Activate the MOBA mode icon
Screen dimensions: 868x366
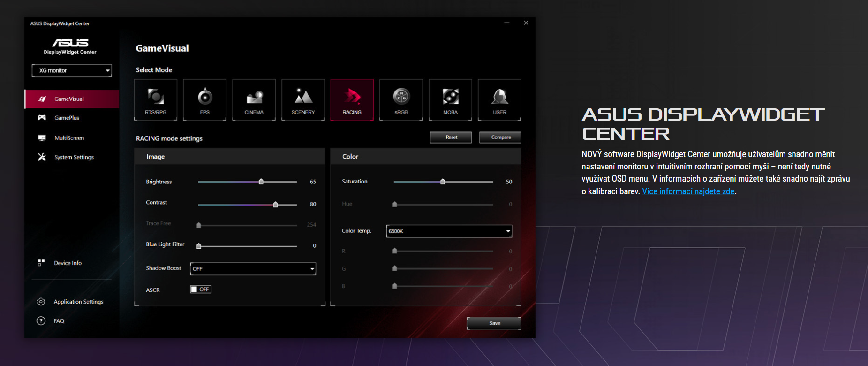click(x=450, y=100)
